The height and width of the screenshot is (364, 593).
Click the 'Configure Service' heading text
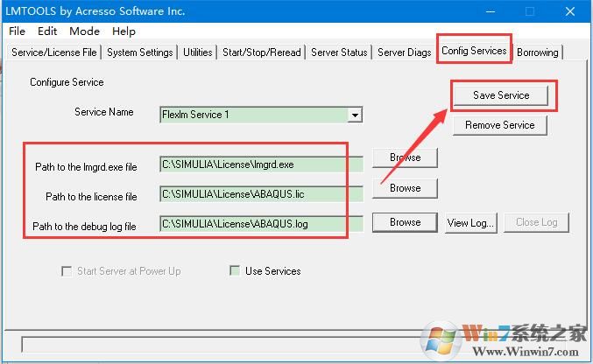67,82
